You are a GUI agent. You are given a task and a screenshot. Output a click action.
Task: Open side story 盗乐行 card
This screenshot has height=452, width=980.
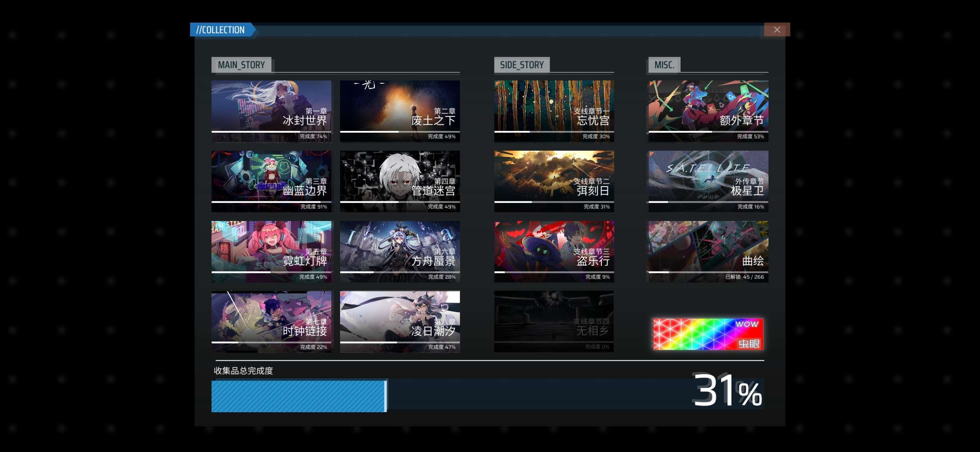click(554, 251)
